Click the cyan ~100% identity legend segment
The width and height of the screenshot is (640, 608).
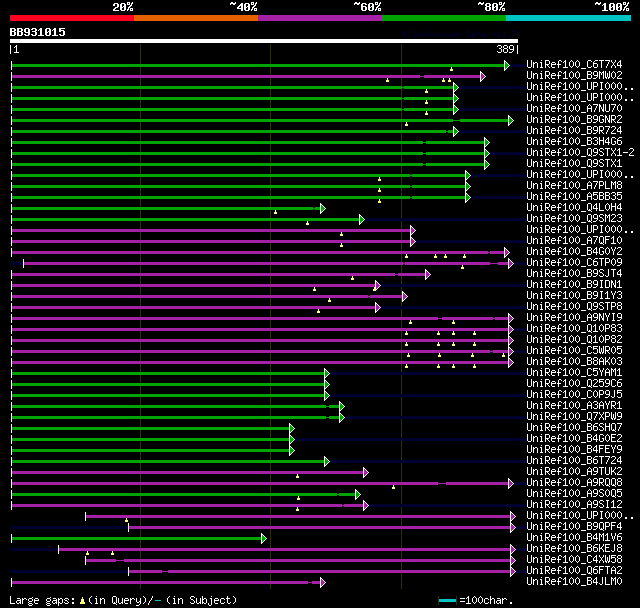(569, 18)
